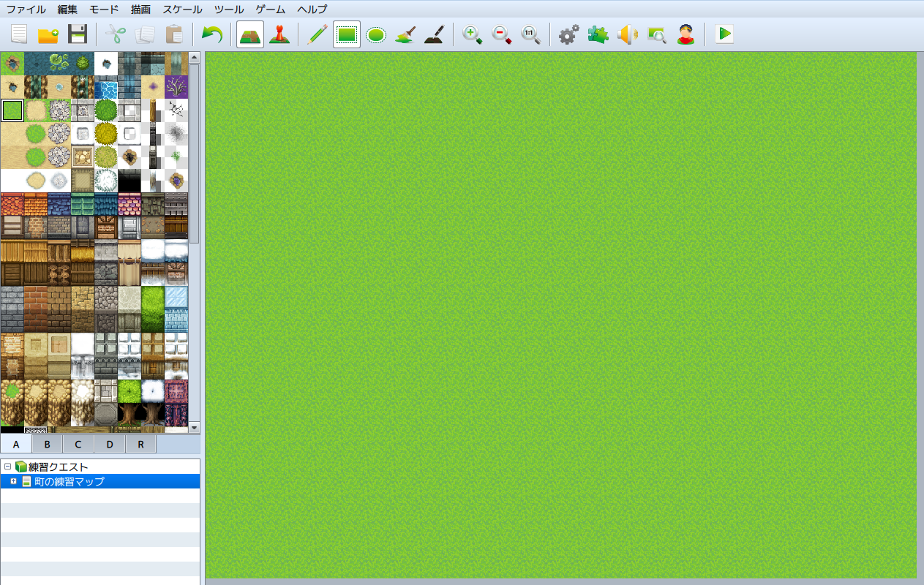Viewport: 924px width, 585px height.
Task: Open a project via the yellow folder icon
Action: pos(48,34)
